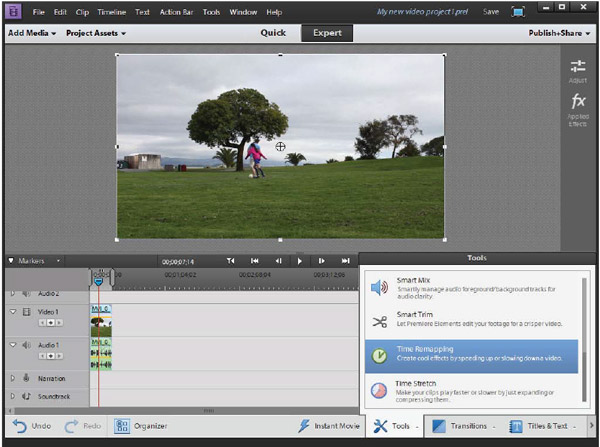Toggle full screen monitor icon near Save
This screenshot has width=600, height=447.
coord(518,12)
